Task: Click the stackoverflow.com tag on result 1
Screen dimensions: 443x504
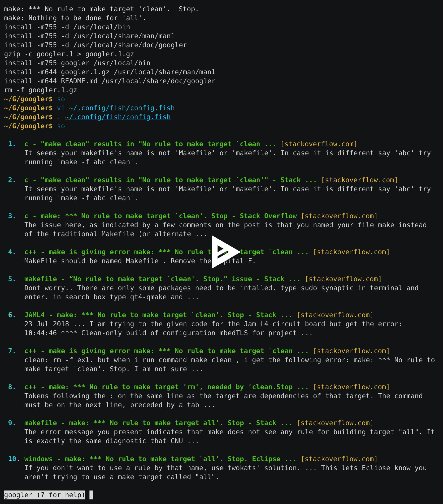Action: click(x=319, y=144)
